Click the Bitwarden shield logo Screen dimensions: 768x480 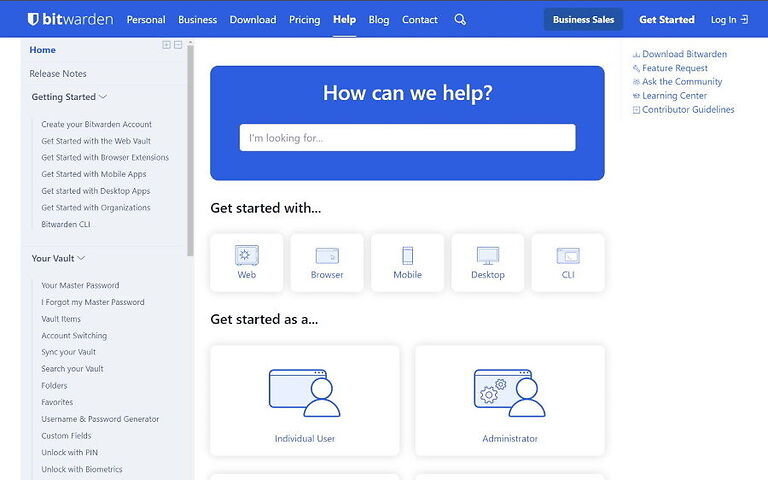click(x=33, y=19)
